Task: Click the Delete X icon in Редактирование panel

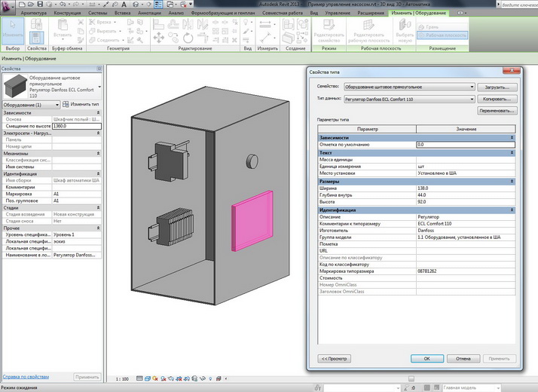Action: 234,40
